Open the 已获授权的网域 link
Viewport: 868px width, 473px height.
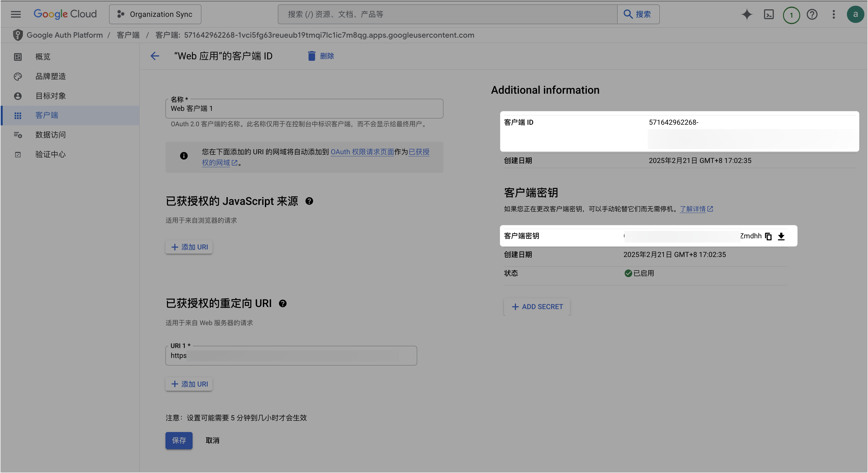419,152
